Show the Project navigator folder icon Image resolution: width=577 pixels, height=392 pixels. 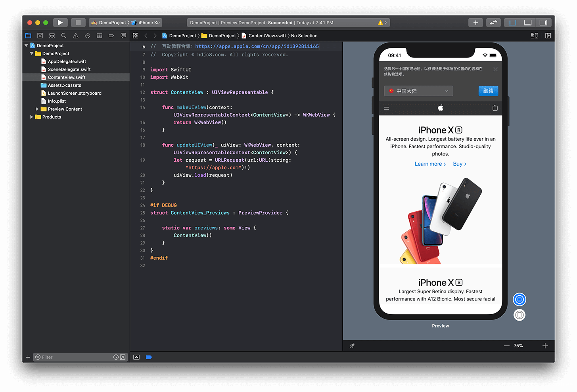point(28,36)
